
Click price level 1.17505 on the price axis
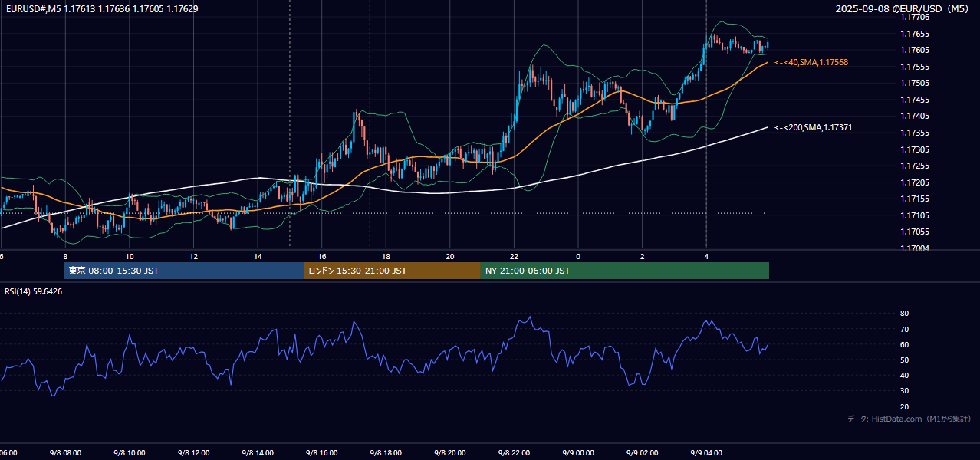click(x=914, y=83)
